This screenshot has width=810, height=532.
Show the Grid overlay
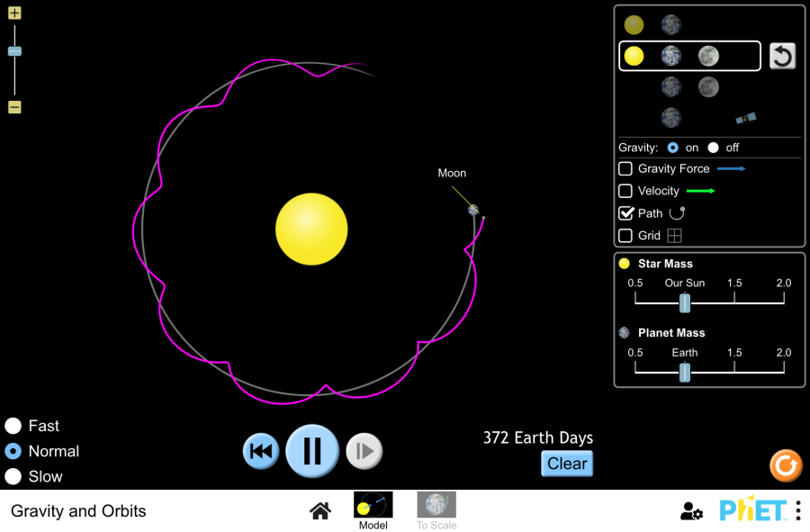coord(625,236)
